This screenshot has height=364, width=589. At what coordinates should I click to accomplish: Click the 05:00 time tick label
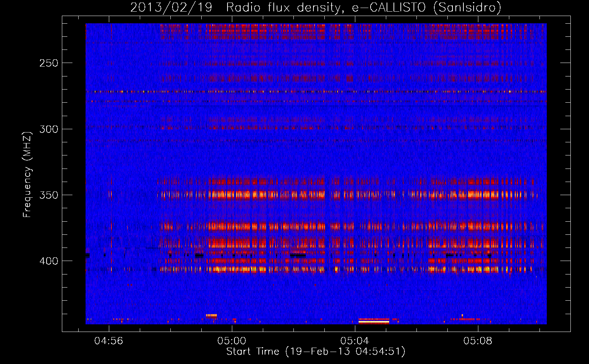tap(232, 341)
